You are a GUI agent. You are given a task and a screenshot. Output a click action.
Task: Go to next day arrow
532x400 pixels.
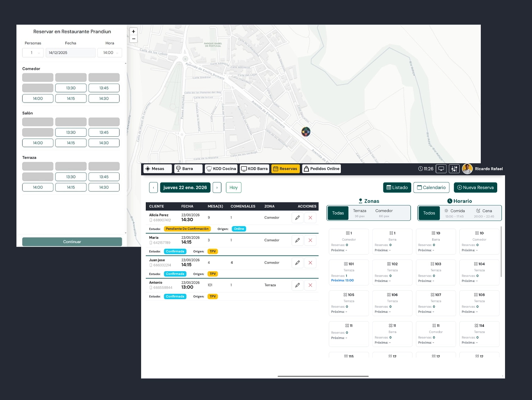(217, 187)
